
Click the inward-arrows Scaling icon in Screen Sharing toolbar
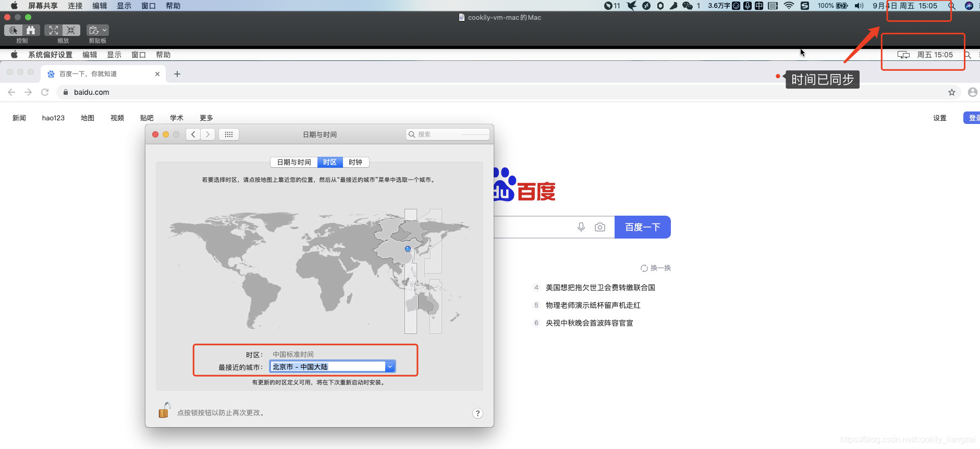click(71, 30)
